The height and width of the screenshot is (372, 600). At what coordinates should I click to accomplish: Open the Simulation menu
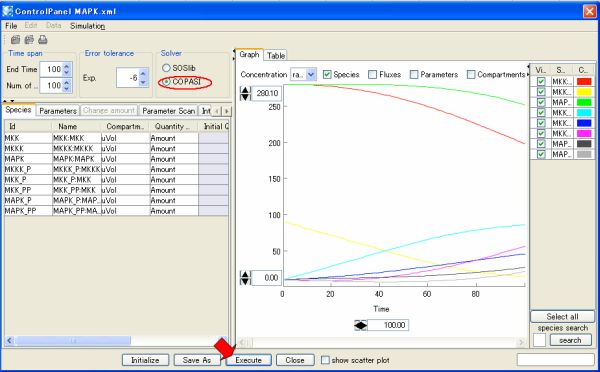88,26
